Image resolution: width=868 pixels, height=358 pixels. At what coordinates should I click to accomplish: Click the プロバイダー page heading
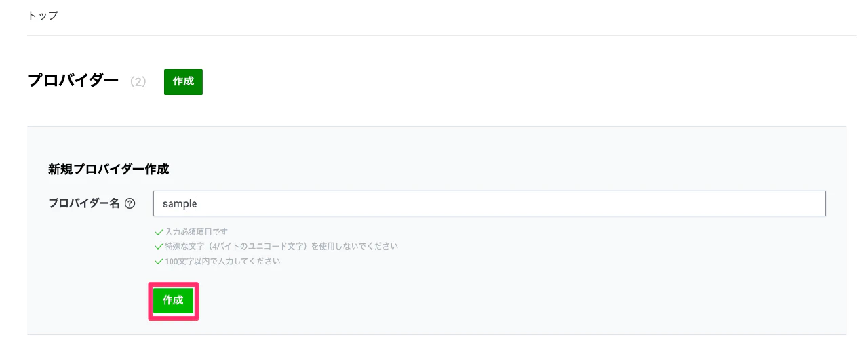[x=73, y=81]
